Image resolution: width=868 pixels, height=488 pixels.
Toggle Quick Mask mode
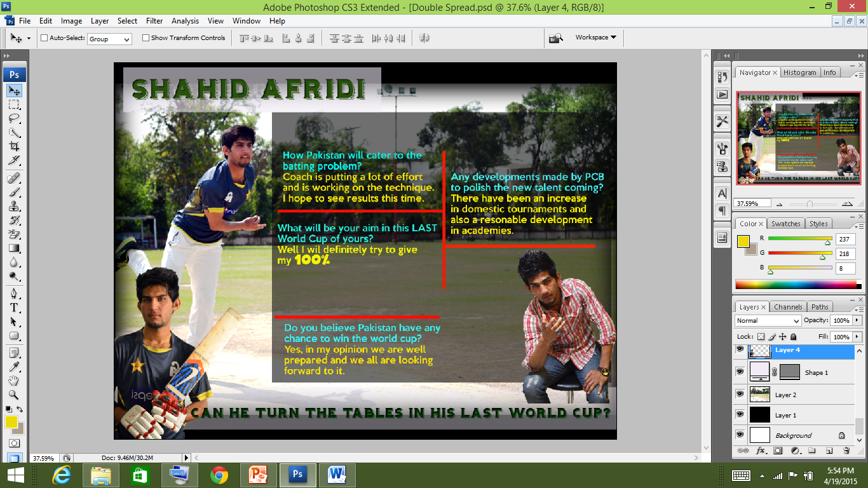(14, 443)
